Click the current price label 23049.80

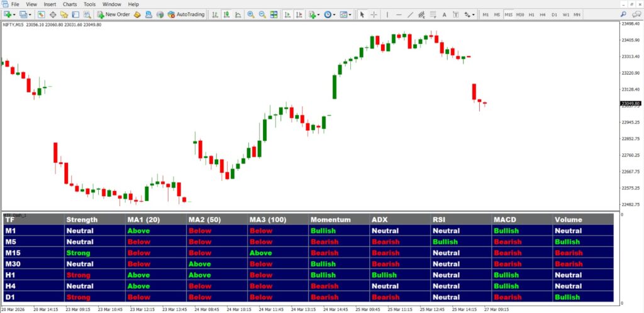pos(630,103)
